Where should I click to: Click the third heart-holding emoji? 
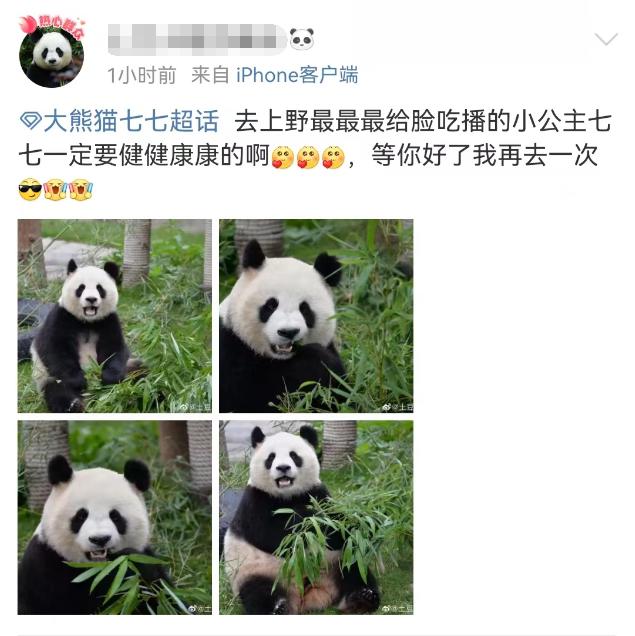(333, 157)
